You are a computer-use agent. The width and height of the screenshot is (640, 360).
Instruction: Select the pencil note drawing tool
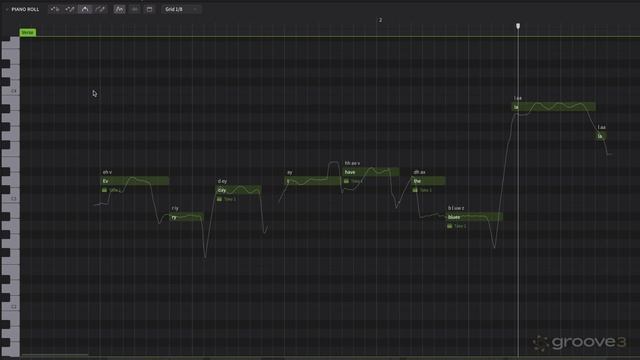tap(70, 9)
